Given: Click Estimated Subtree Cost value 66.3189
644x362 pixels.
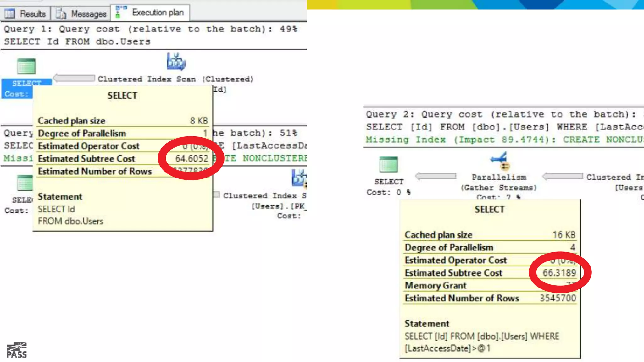Looking at the screenshot, I should pos(559,273).
